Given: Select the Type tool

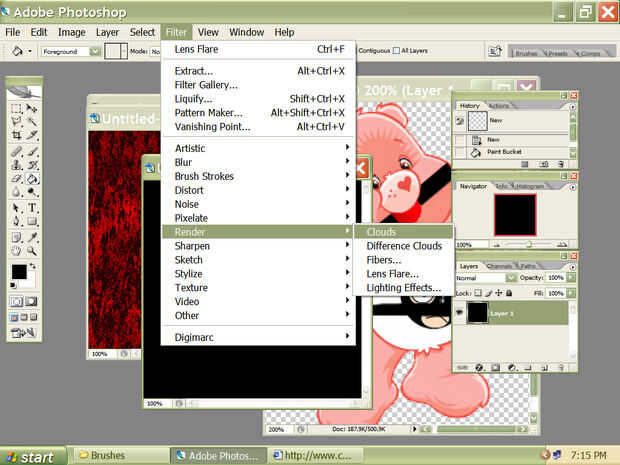Looking at the screenshot, I should click(x=32, y=208).
